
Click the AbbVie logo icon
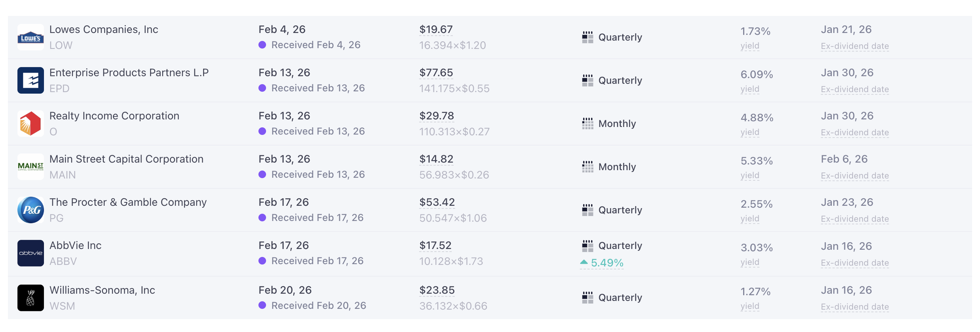(x=31, y=253)
